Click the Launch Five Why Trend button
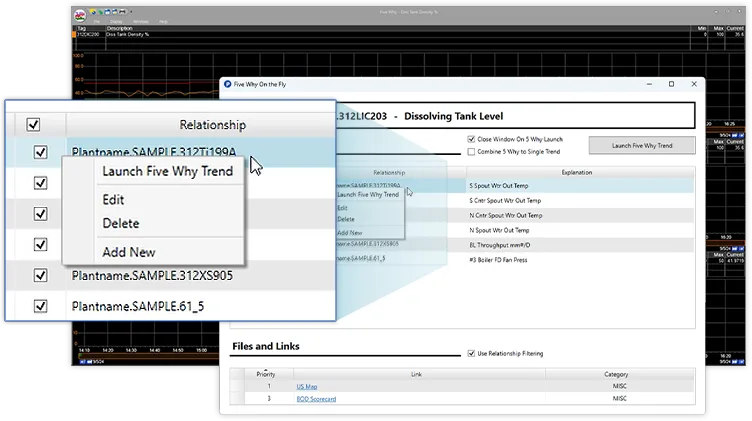 pyautogui.click(x=642, y=145)
